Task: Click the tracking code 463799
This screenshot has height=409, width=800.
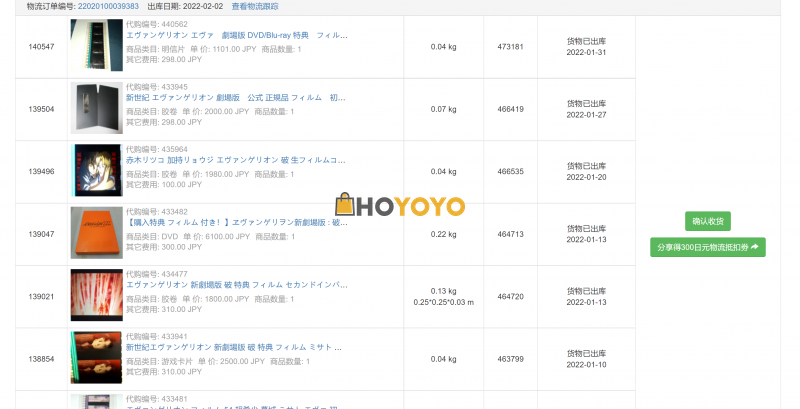Action: pos(510,359)
